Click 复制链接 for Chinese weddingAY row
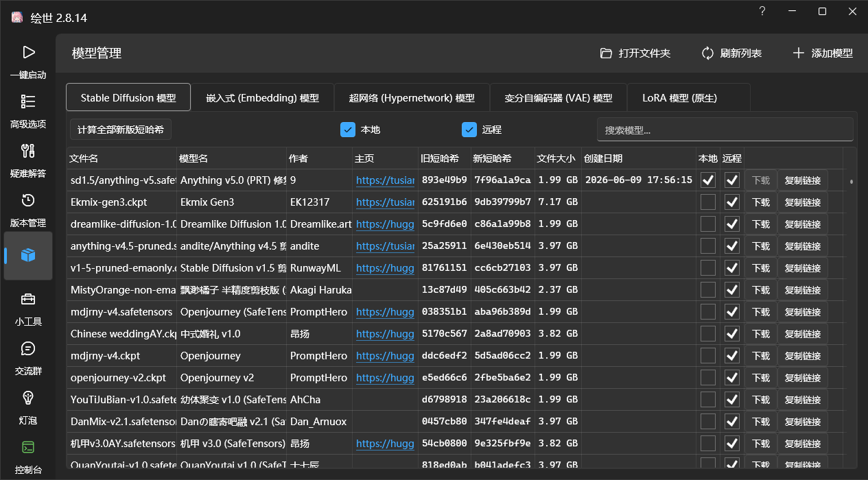Screen dimensions: 868x480 (803, 334)
